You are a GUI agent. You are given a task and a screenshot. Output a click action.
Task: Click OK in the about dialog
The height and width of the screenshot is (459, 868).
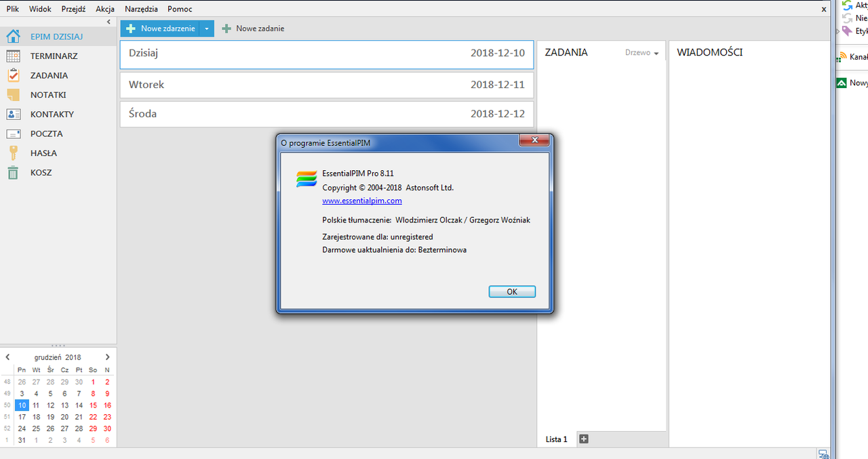512,292
